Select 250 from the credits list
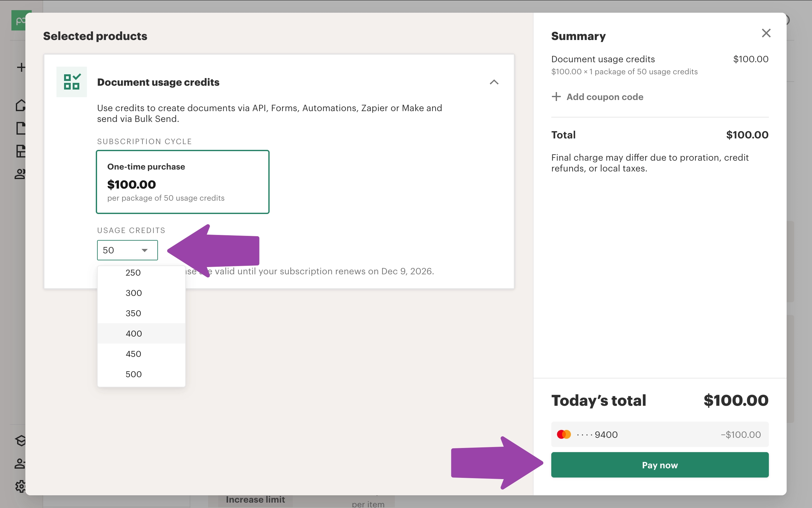The height and width of the screenshot is (508, 812). 141,272
